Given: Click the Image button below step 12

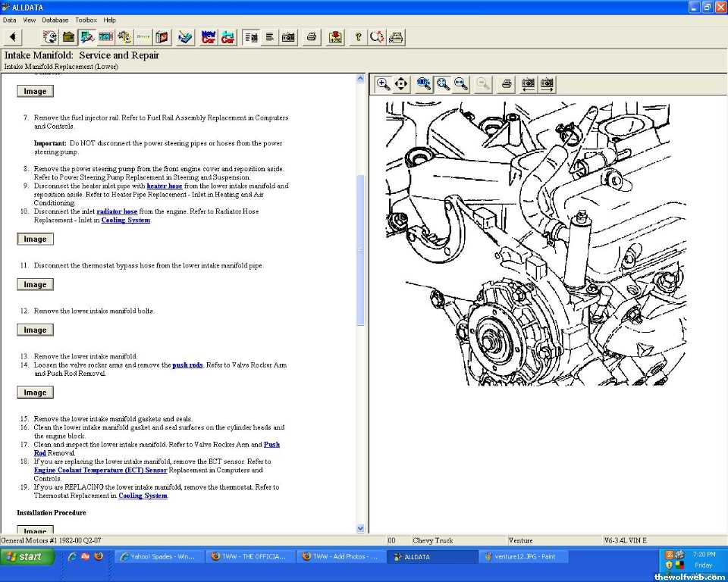Looking at the screenshot, I should pos(35,330).
